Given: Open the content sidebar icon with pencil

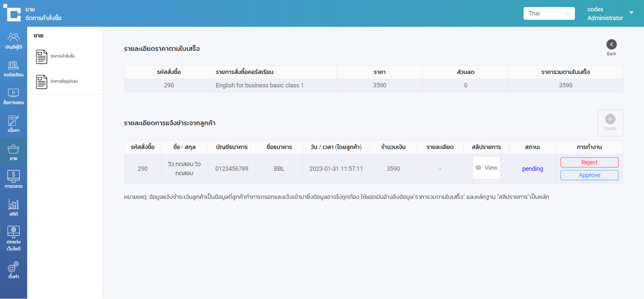Looking at the screenshot, I should tap(13, 124).
